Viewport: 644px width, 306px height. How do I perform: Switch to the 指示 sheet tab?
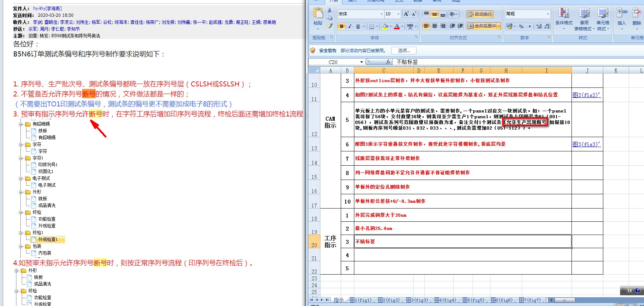(339, 300)
